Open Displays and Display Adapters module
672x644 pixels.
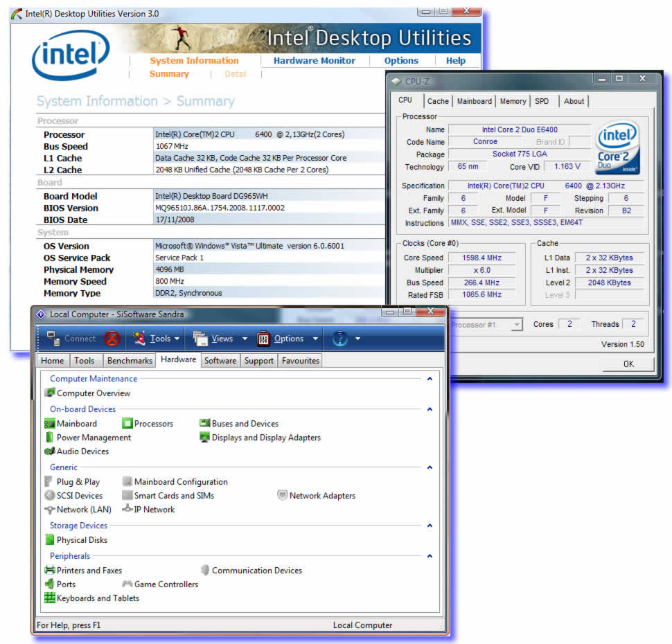pos(260,438)
